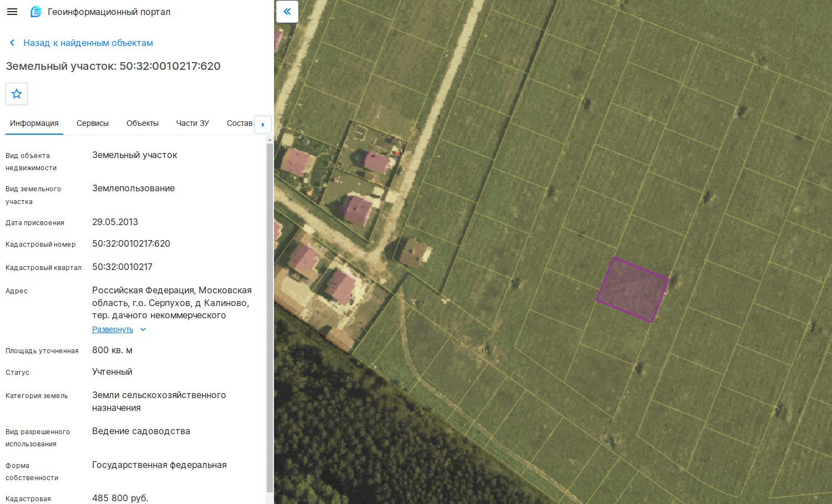The height and width of the screenshot is (504, 832).
Task: Open the Части ЗУ tab
Action: tap(192, 123)
